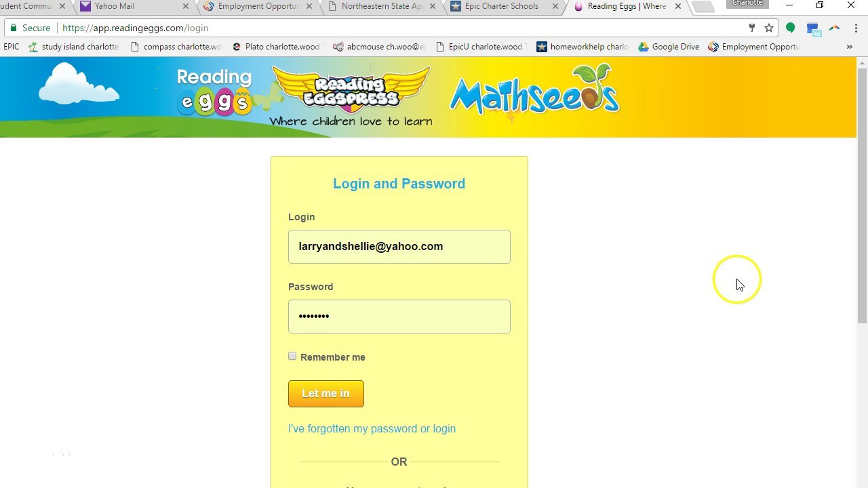Open I've forgotten my password or login link
The height and width of the screenshot is (488, 868).
tap(372, 428)
